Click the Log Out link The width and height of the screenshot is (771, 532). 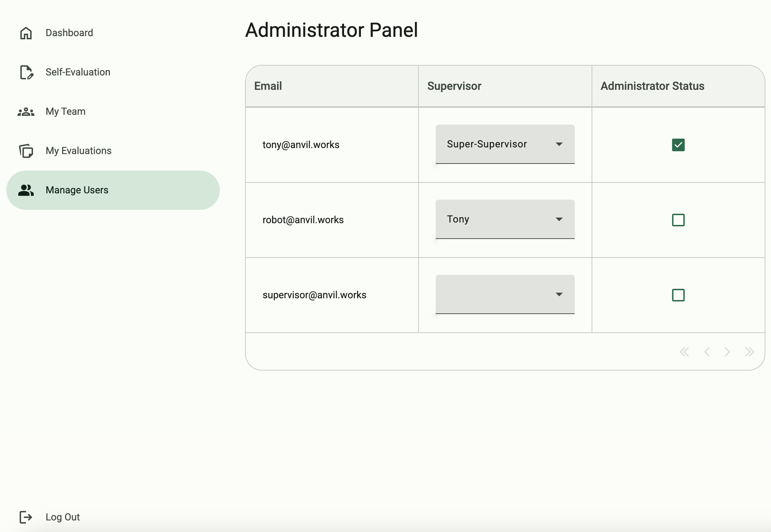tap(62, 517)
